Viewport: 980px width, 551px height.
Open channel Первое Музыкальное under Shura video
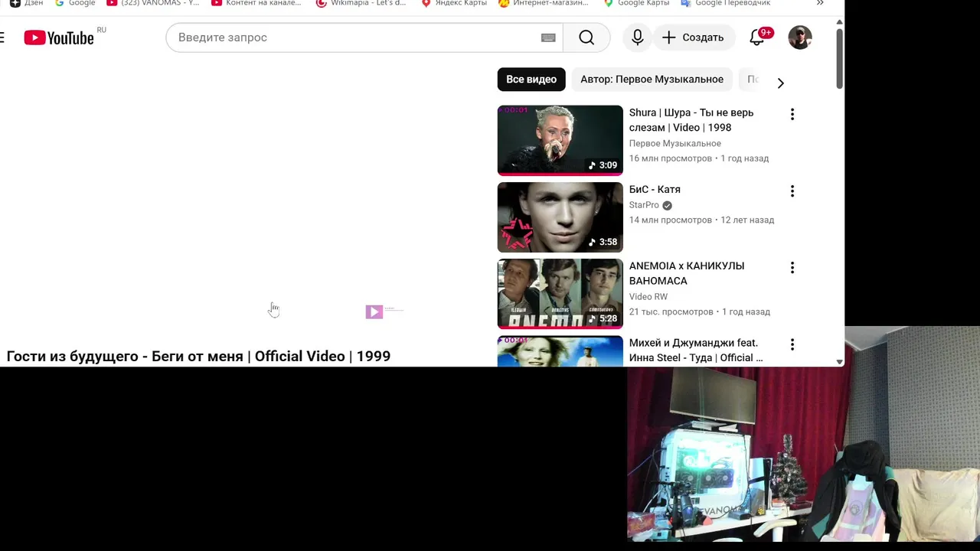point(675,143)
